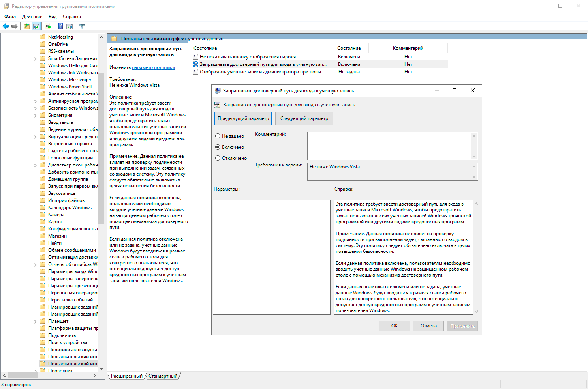This screenshot has height=389, width=588.
Task: Click the Filter funnel icon
Action: [x=82, y=26]
